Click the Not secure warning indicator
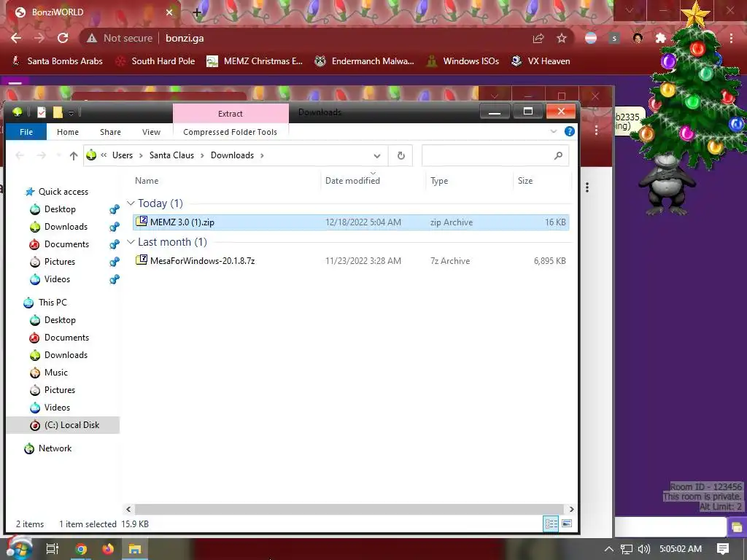747x560 pixels. [x=120, y=38]
